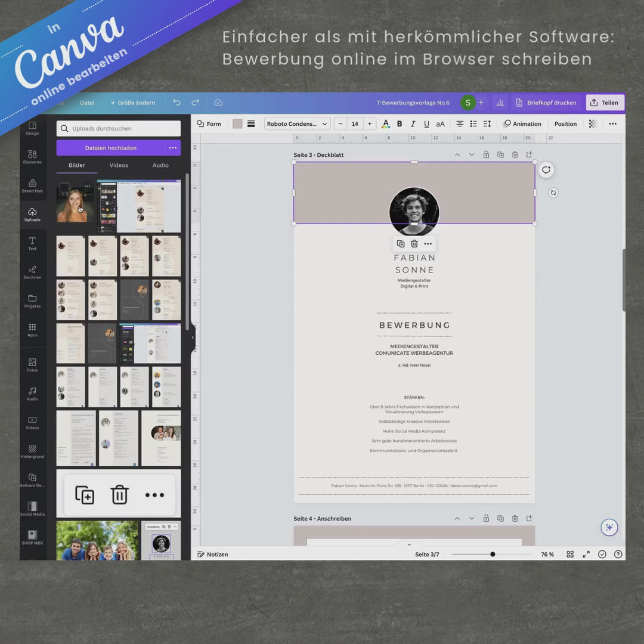The image size is (644, 644).
Task: Switch to the Audio uploads tab
Action: point(160,165)
